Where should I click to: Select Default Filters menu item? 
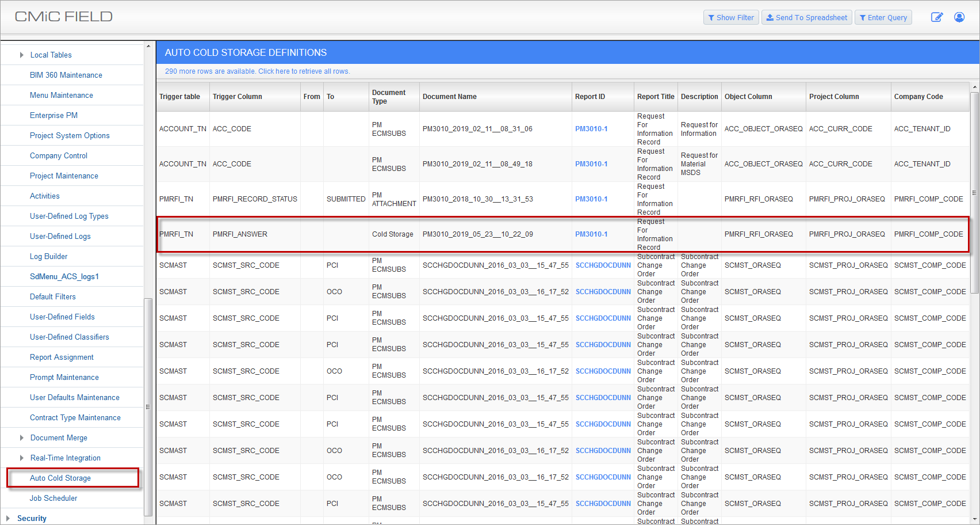(x=53, y=296)
